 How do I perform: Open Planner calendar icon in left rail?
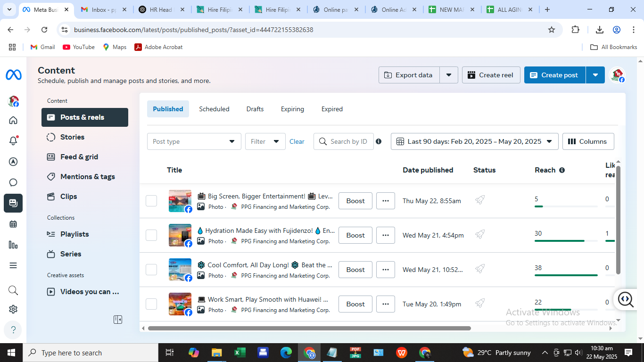13,224
